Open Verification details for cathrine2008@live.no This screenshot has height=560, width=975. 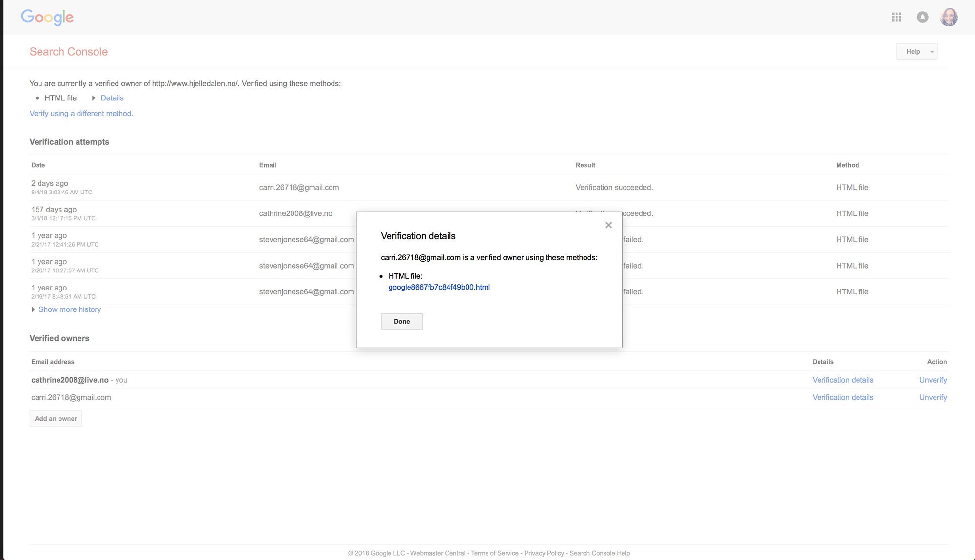[x=843, y=380]
